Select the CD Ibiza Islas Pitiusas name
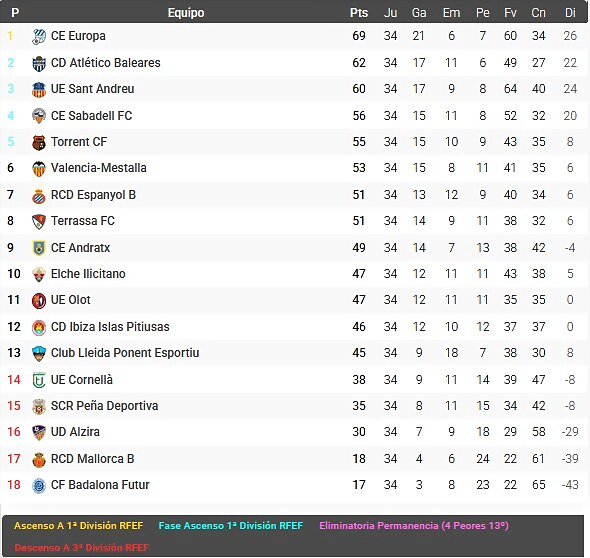This screenshot has height=558, width=590. pyautogui.click(x=110, y=327)
